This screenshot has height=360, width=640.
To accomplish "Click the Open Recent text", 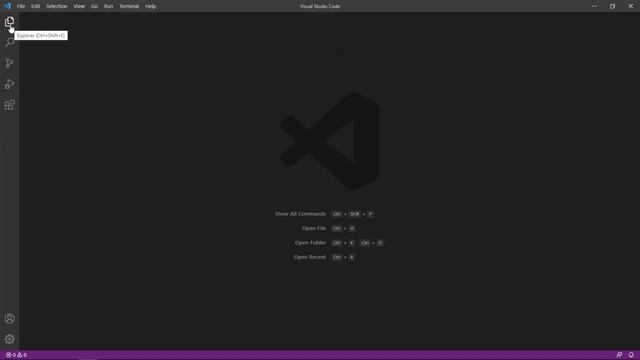I will coord(309,257).
